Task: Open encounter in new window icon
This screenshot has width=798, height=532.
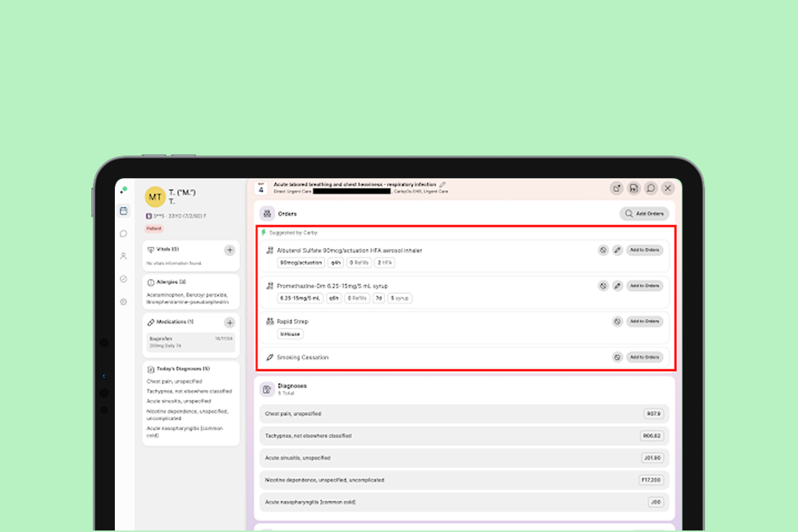Action: (x=617, y=188)
